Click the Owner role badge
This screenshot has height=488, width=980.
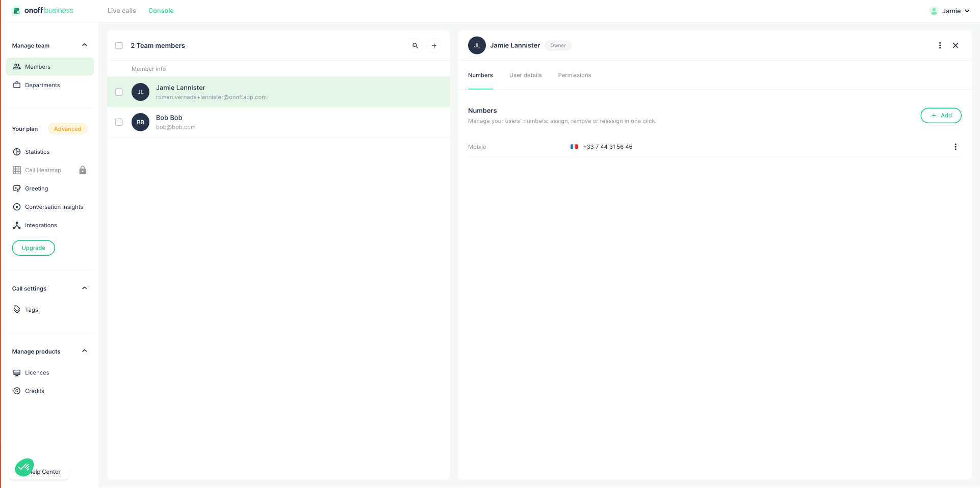(558, 45)
